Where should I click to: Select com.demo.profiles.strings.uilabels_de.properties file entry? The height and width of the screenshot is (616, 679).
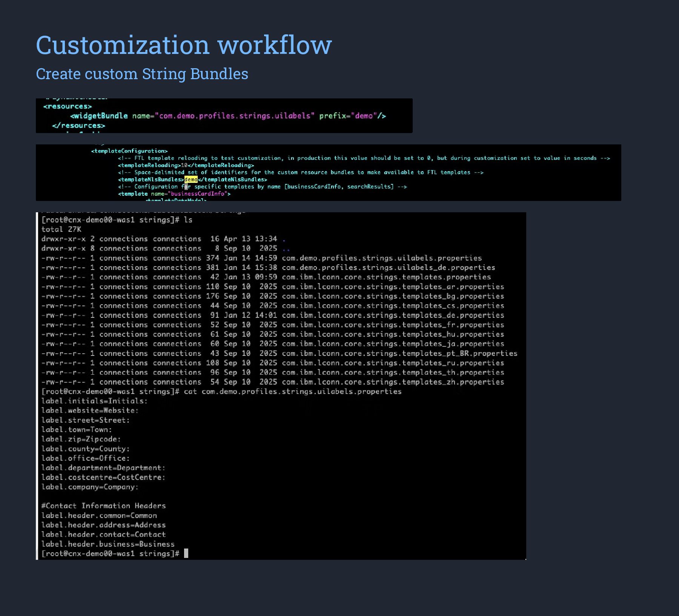click(389, 268)
